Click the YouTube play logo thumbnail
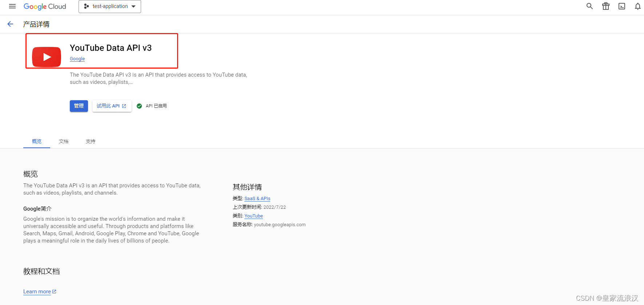 point(47,57)
